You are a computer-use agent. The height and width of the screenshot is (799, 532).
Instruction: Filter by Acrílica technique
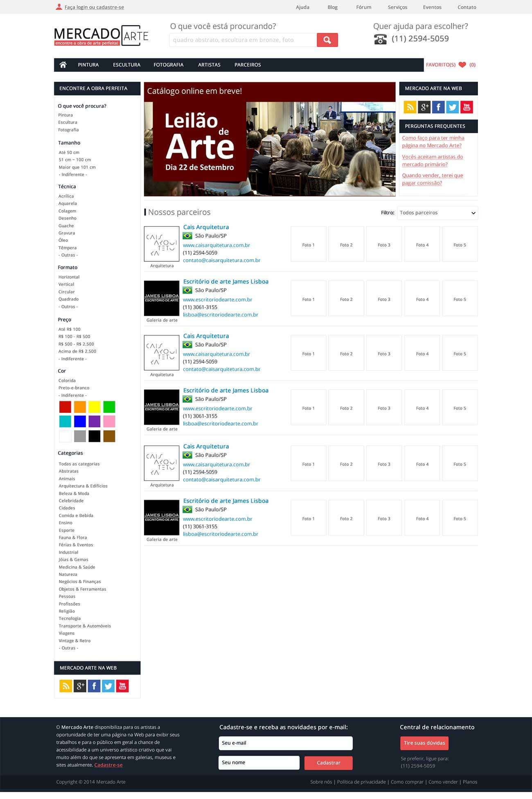[x=66, y=196]
